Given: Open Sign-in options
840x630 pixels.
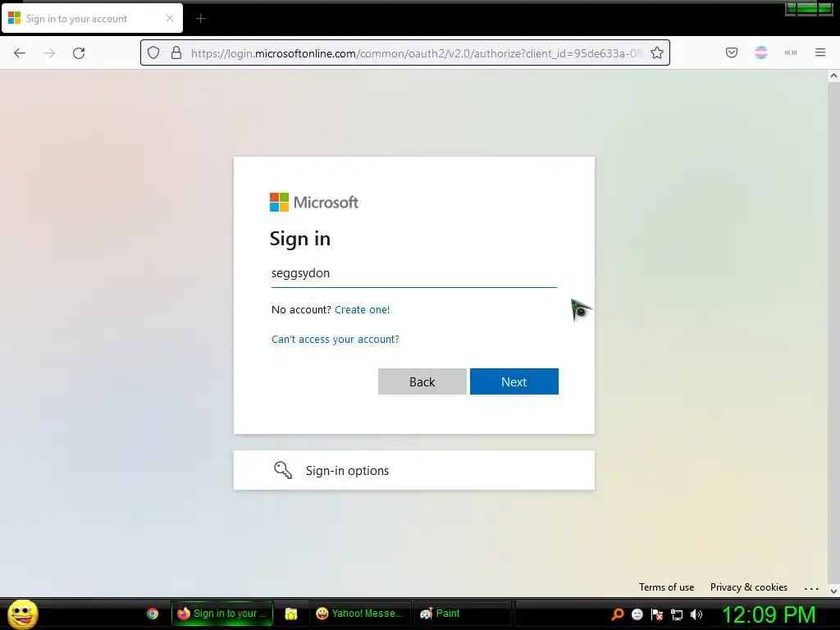Looking at the screenshot, I should (x=414, y=470).
